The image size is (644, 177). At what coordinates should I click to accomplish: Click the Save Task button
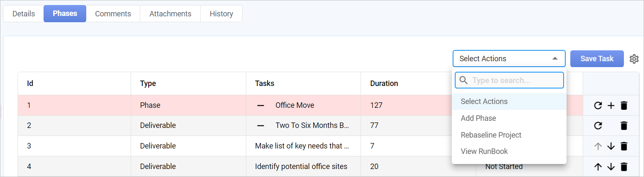tap(597, 59)
